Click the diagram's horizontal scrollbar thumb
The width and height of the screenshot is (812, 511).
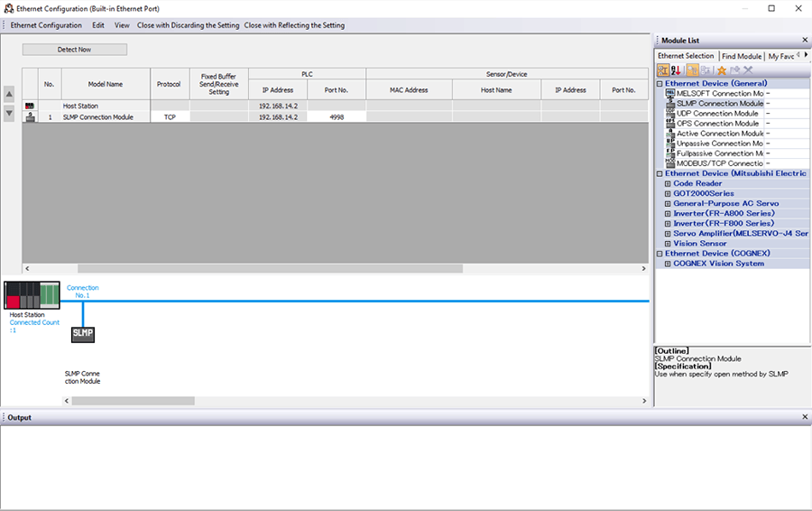click(x=134, y=401)
